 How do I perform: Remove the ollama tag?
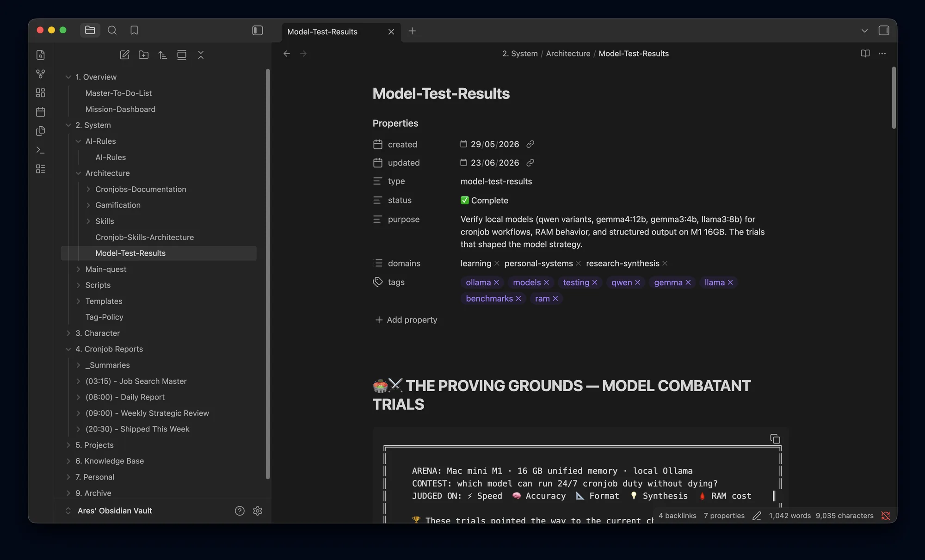coord(496,283)
